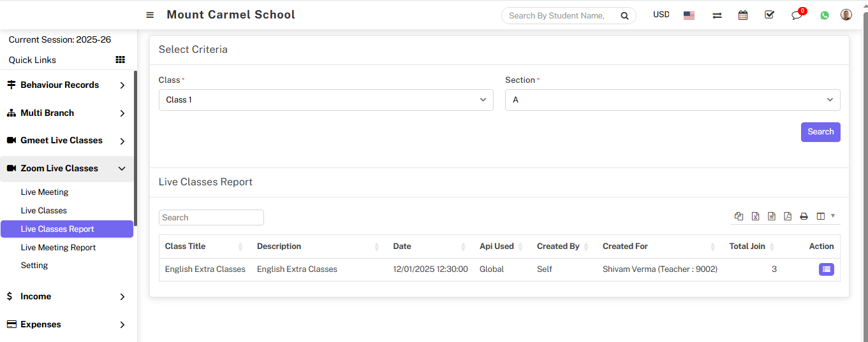Expand the Income menu chevron
Screen dimensions: 868x342
click(122, 297)
